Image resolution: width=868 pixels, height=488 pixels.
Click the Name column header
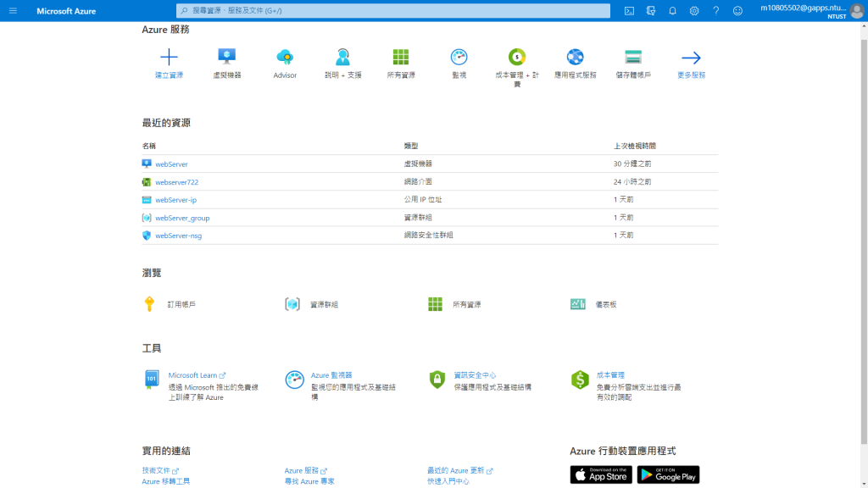[149, 146]
